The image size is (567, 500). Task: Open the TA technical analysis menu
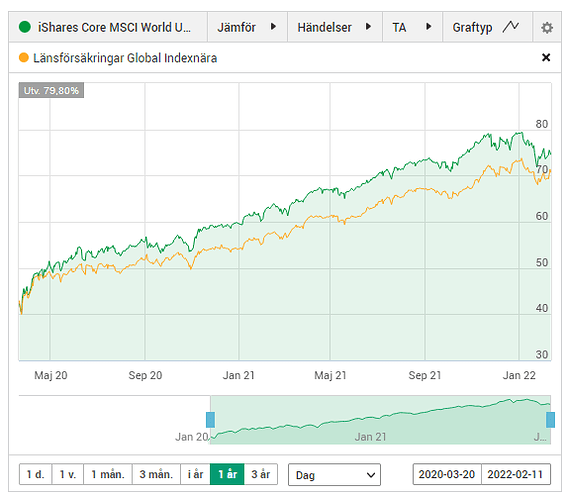pyautogui.click(x=412, y=27)
